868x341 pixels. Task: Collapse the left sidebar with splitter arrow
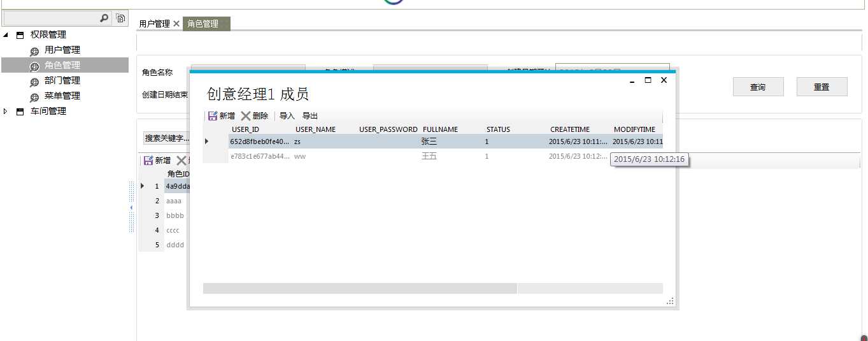click(132, 208)
